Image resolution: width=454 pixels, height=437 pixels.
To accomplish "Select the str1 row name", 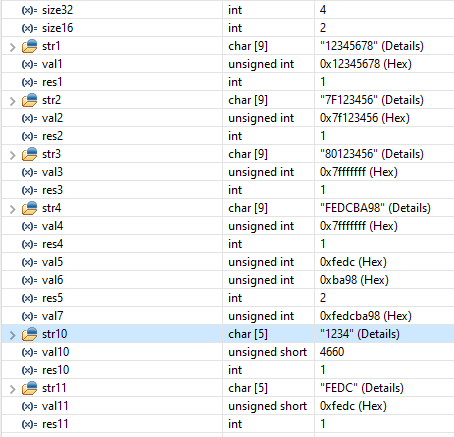I will tap(51, 46).
